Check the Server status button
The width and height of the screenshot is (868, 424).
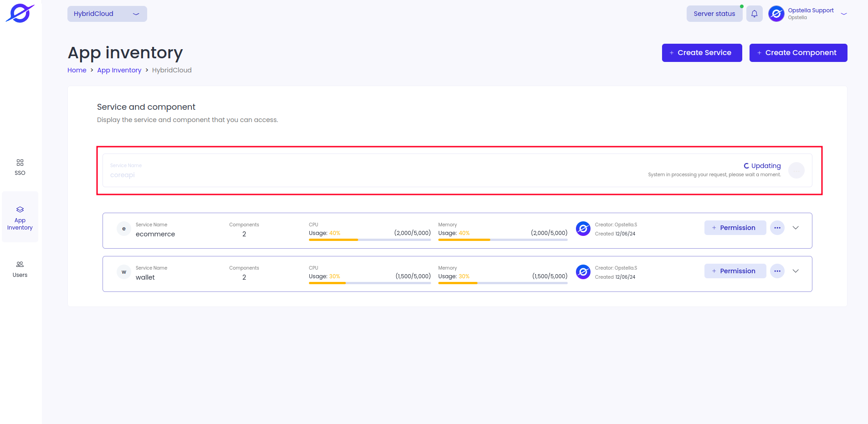coord(714,14)
